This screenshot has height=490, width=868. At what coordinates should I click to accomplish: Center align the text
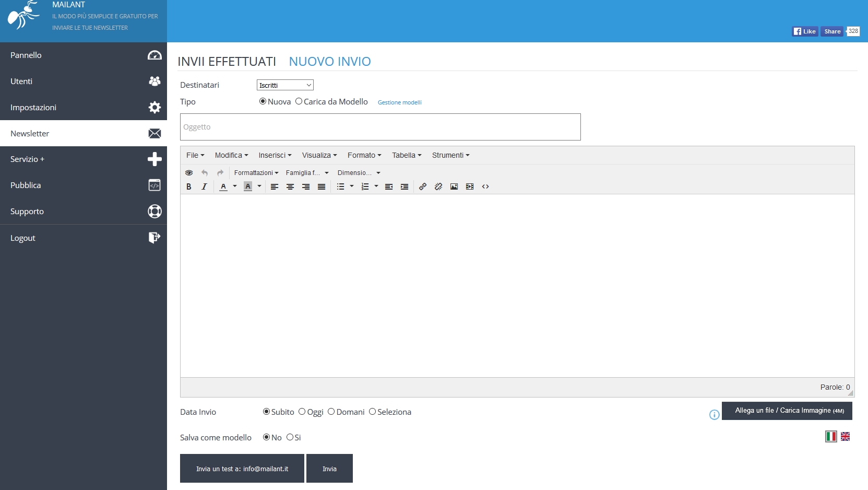[290, 186]
